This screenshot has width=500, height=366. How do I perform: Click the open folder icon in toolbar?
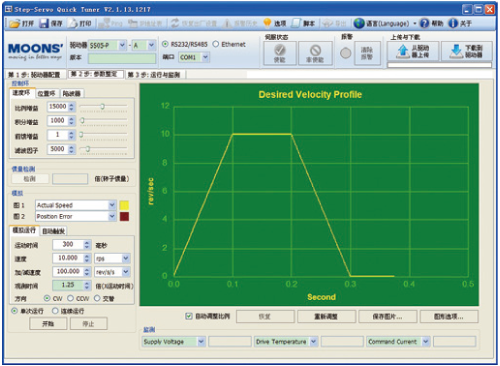coord(15,23)
